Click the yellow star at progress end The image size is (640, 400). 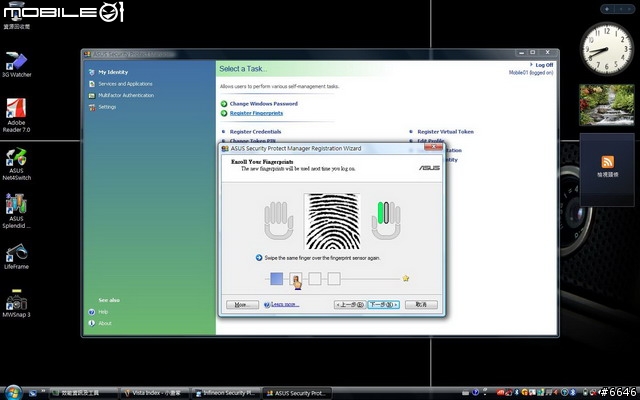coord(406,278)
